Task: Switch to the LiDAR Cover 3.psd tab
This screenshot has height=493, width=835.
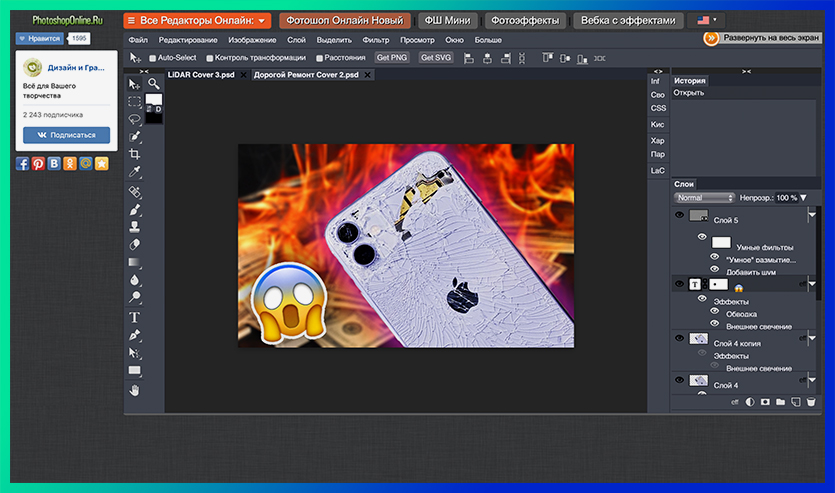Action: 198,75
